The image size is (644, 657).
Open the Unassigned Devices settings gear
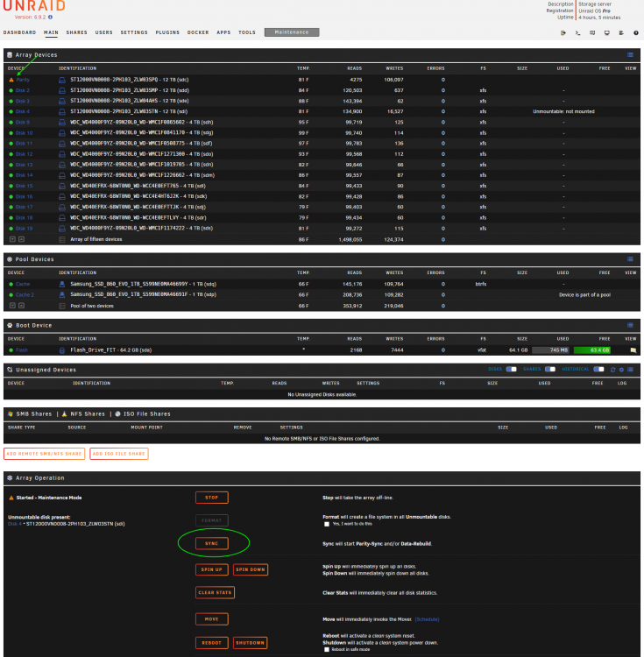pyautogui.click(x=621, y=370)
